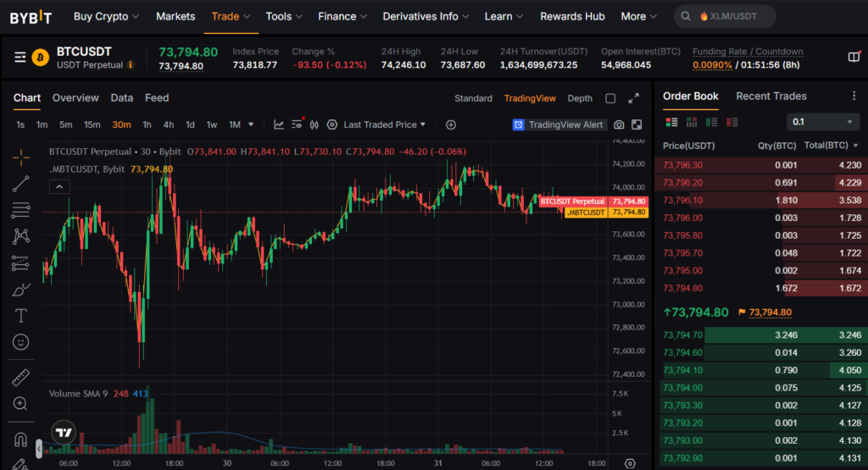The height and width of the screenshot is (470, 868).
Task: Open the display settings with red dot
Action: (x=298, y=124)
